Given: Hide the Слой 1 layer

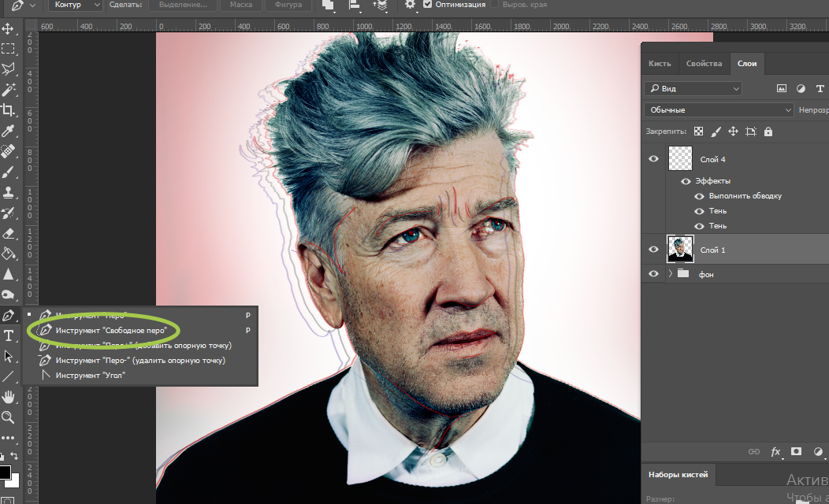Looking at the screenshot, I should 653,250.
